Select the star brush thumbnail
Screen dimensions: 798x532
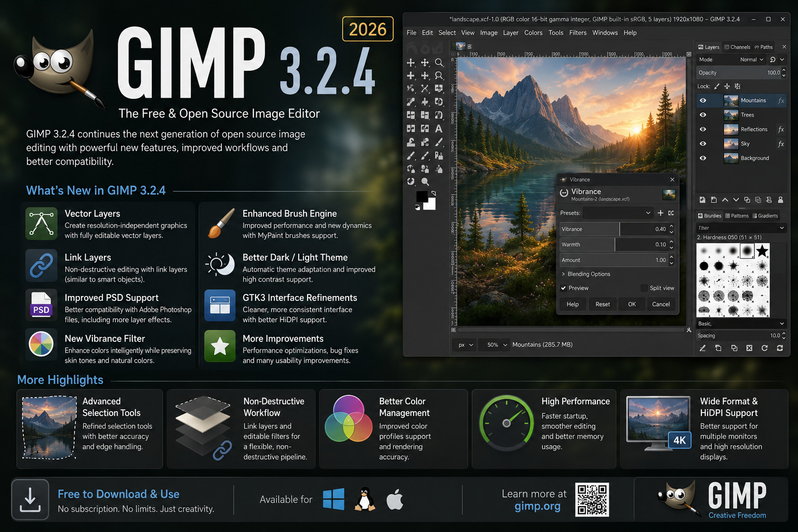(x=762, y=251)
